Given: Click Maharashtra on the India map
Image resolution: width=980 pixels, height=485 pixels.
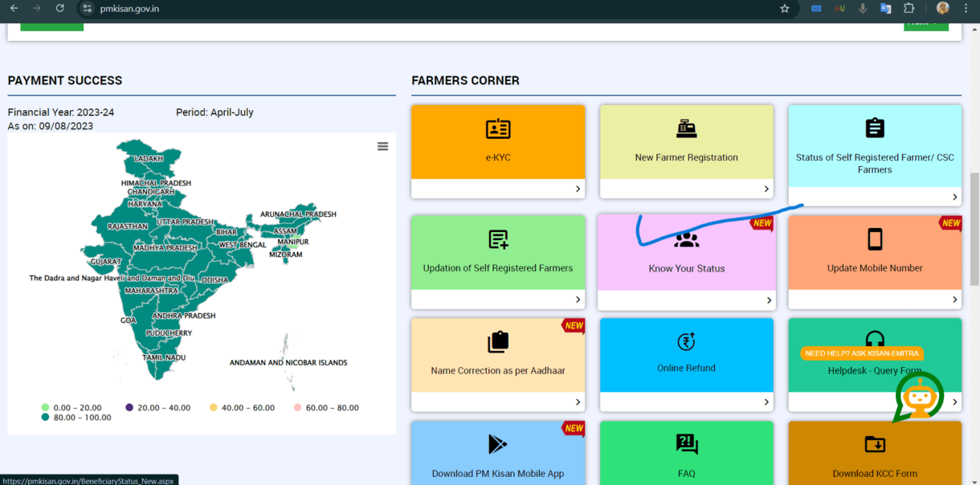Looking at the screenshot, I should [x=152, y=290].
